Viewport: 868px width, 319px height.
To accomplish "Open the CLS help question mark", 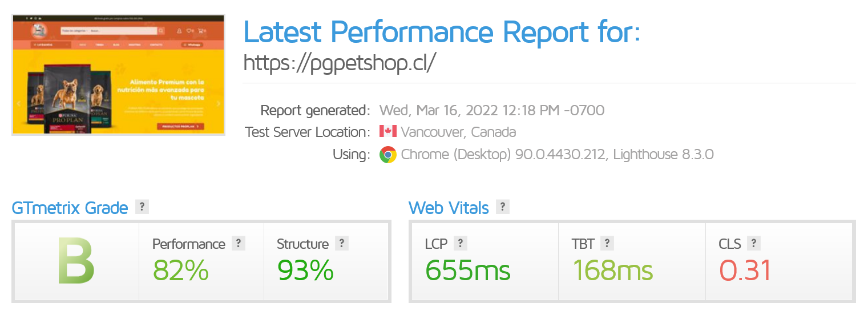I will [753, 243].
